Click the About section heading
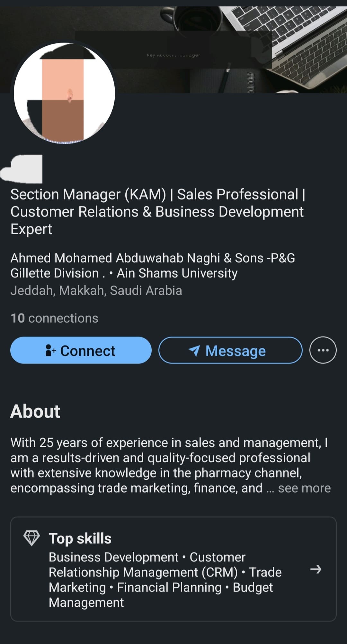Viewport: 347px width, 644px height. coord(35,411)
